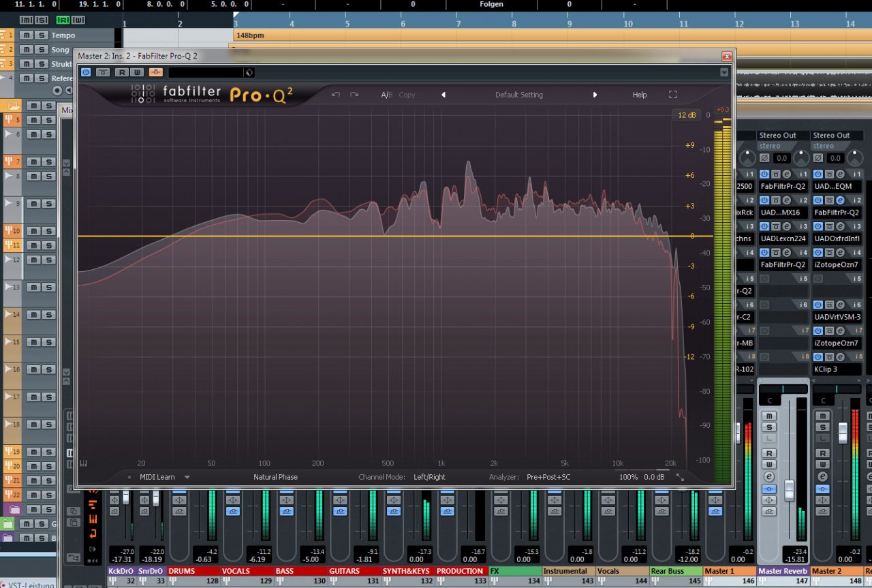Enable Write automation (W) in plugin header
The height and width of the screenshot is (588, 872).
tap(137, 72)
